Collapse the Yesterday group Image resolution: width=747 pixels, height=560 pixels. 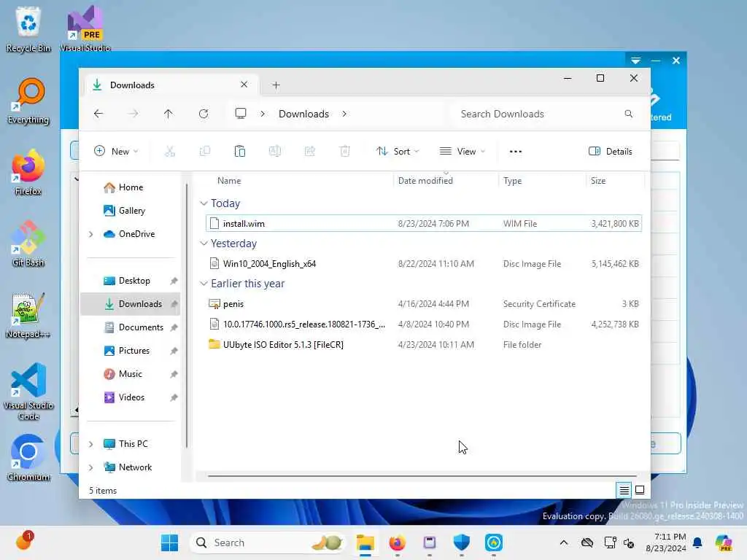coord(204,244)
